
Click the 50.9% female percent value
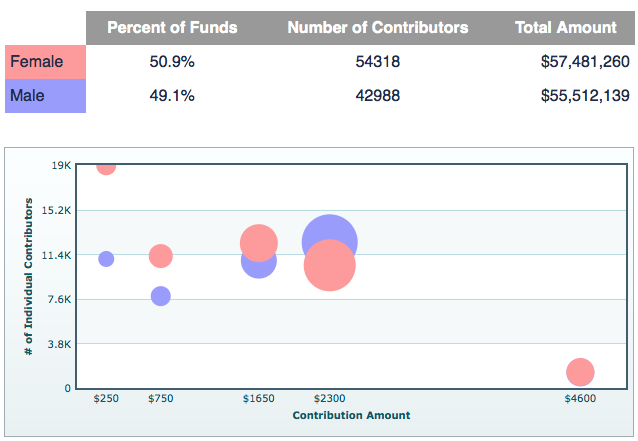pyautogui.click(x=172, y=62)
